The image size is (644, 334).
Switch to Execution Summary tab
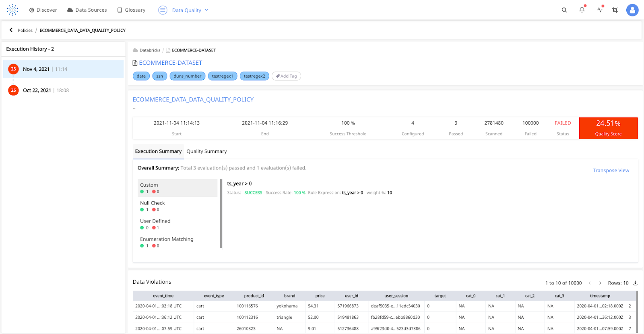[x=158, y=152]
